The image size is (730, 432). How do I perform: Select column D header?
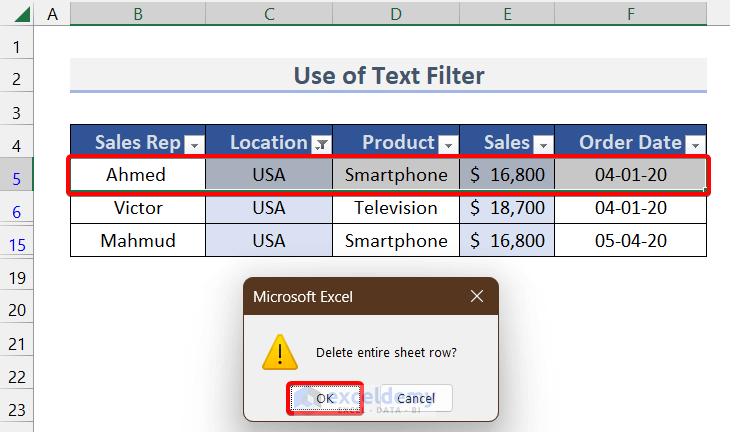click(396, 13)
